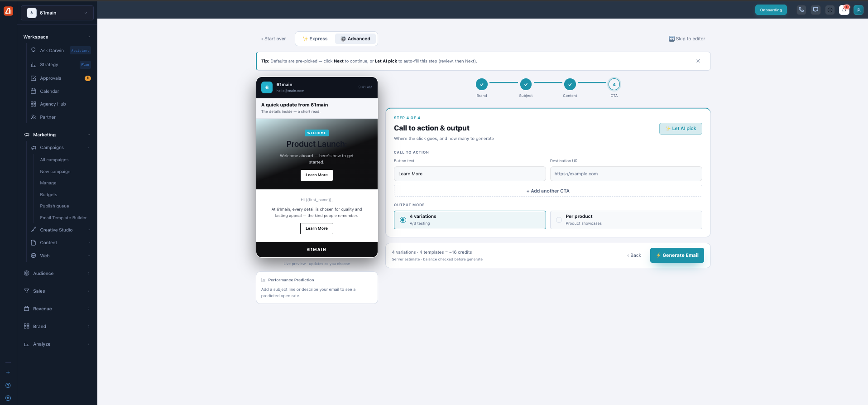Viewport: 868px width, 405px height.
Task: Click the Onboarding button
Action: (x=771, y=10)
